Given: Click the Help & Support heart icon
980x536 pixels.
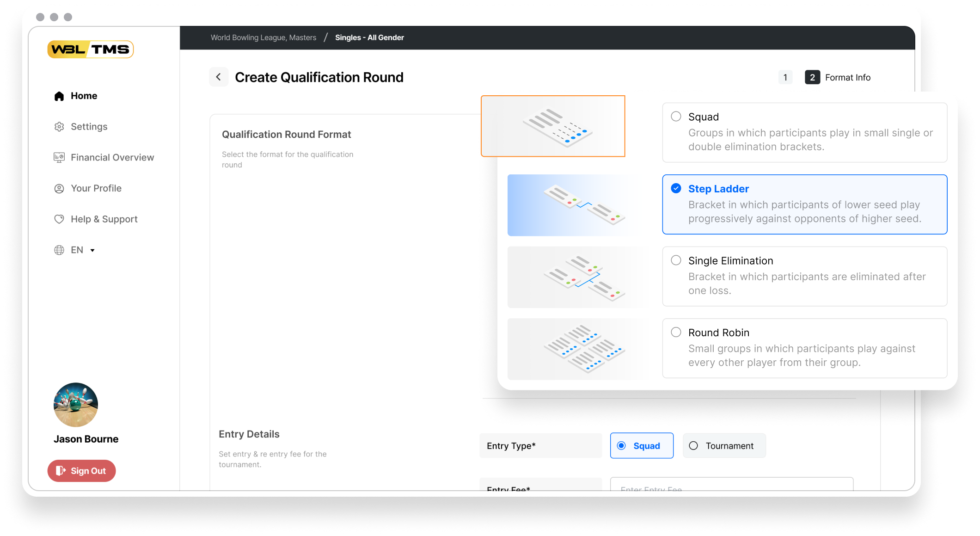Looking at the screenshot, I should pyautogui.click(x=59, y=219).
